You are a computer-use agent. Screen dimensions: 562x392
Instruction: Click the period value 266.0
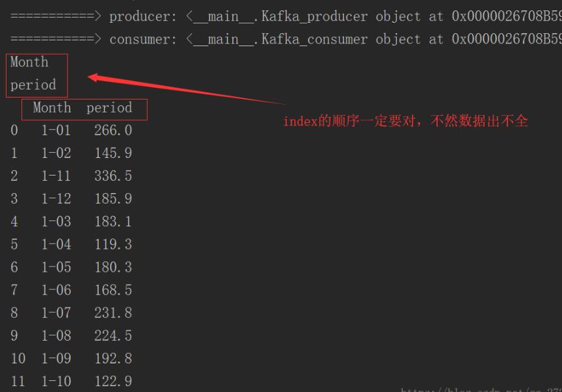(x=113, y=131)
